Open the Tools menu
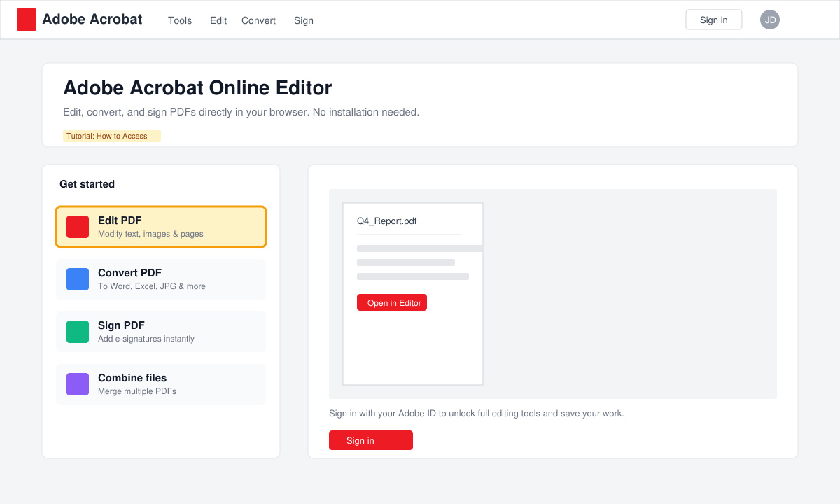 coord(180,20)
